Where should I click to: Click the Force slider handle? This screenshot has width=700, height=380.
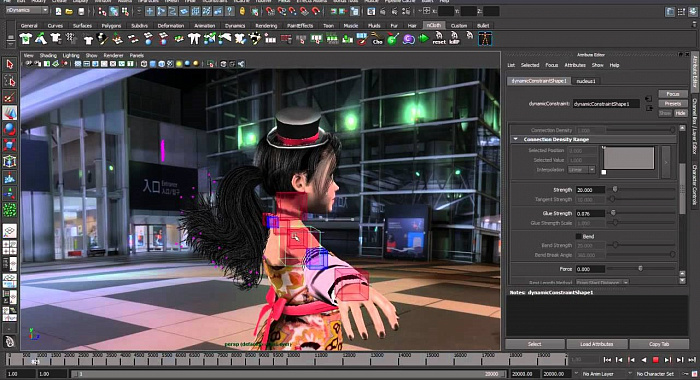point(640,269)
